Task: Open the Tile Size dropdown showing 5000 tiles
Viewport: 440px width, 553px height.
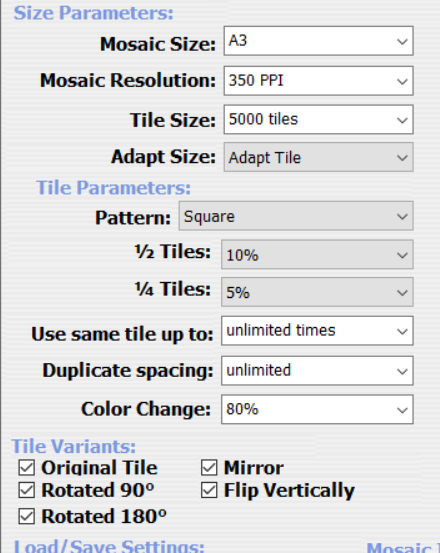Action: point(318,120)
